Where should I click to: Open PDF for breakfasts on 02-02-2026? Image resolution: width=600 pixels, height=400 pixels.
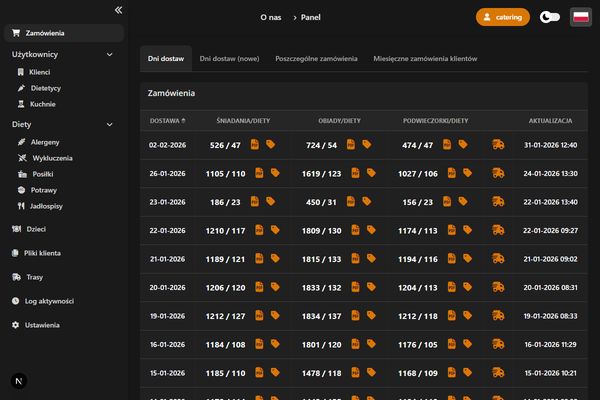(x=255, y=145)
